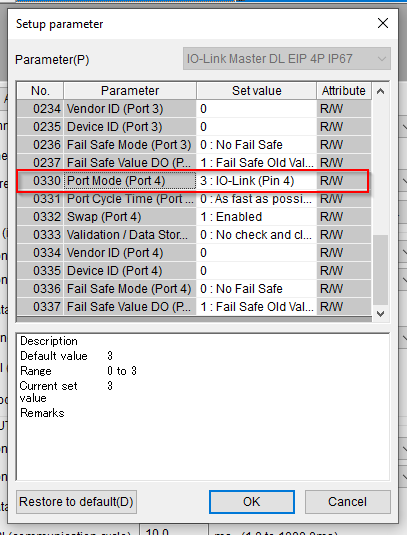The width and height of the screenshot is (407, 535).
Task: Click number cell 0332
Action: click(x=40, y=217)
